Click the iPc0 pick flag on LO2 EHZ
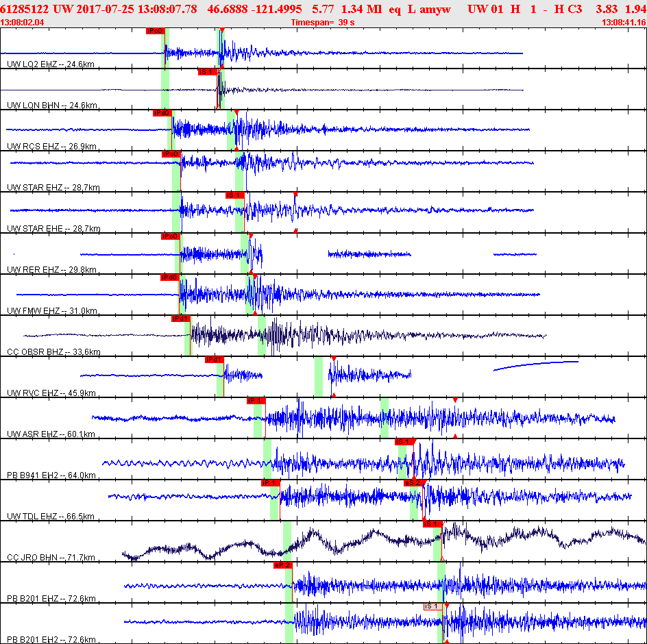 (x=155, y=31)
